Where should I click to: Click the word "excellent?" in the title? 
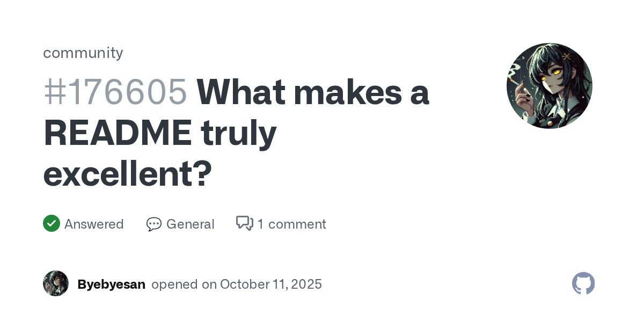(x=128, y=173)
